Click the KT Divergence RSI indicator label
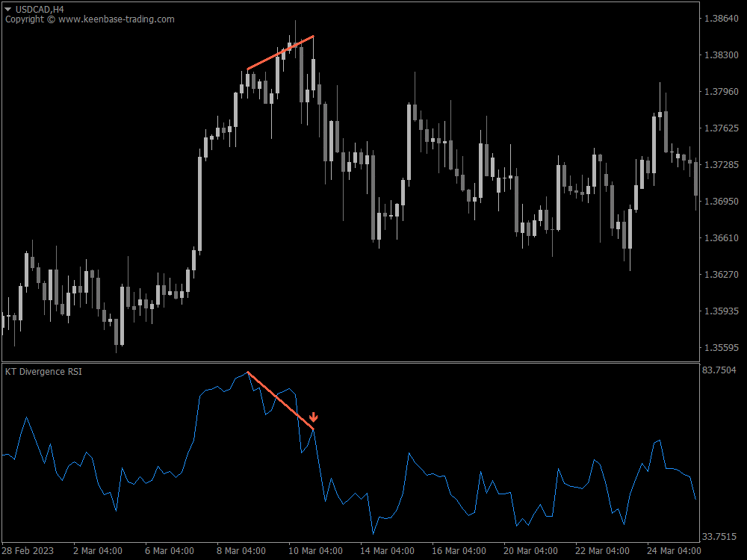Viewport: 747px width, 560px height. [43, 370]
